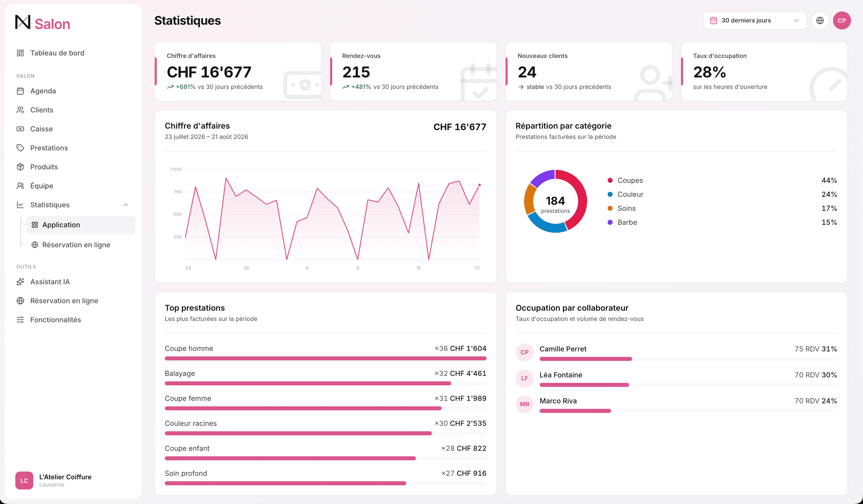The height and width of the screenshot is (504, 863).
Task: Click the blue Couleur legend dot
Action: (610, 194)
